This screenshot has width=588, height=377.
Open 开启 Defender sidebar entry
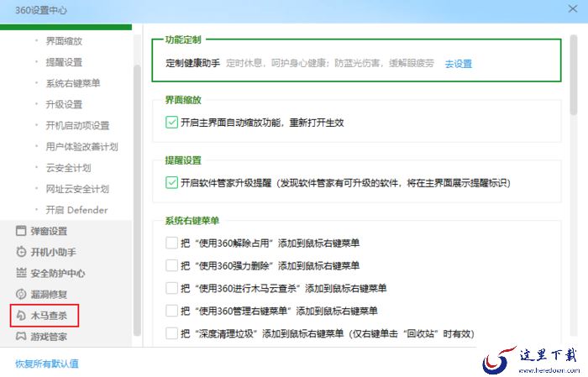tap(76, 210)
